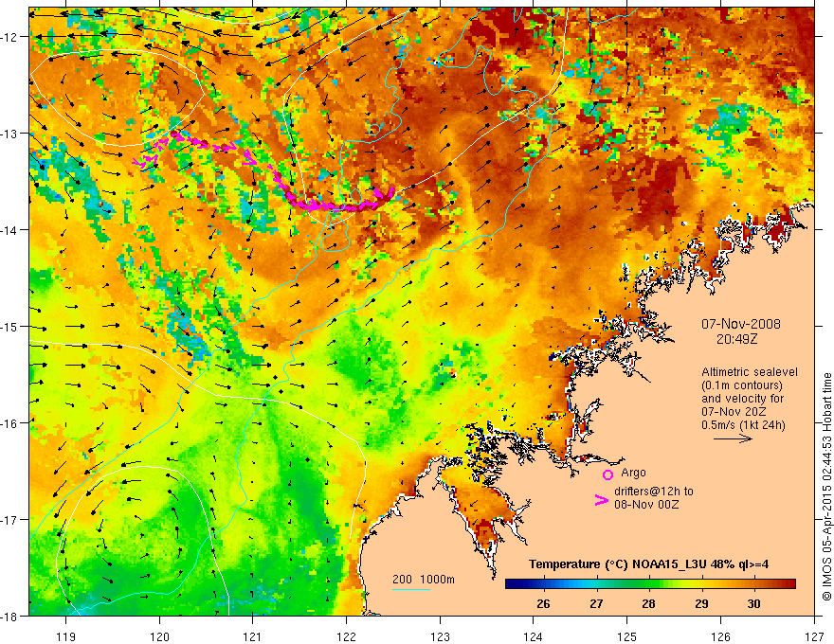The height and width of the screenshot is (644, 834).
Task: Click the 125 longitude axis label
Action: click(x=627, y=636)
